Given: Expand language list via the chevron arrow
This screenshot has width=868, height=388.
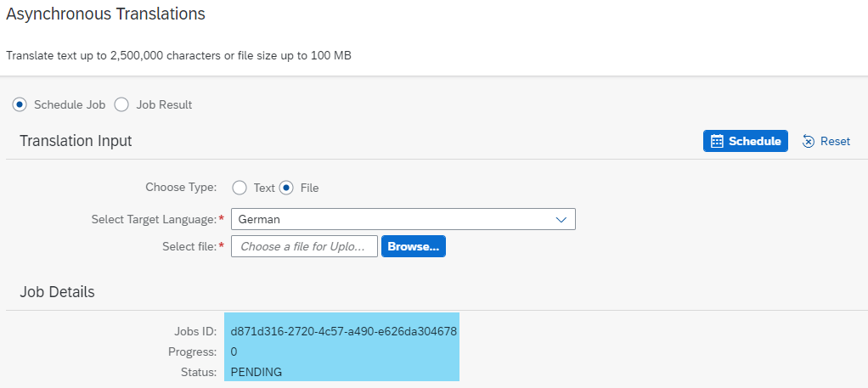Looking at the screenshot, I should pos(561,220).
